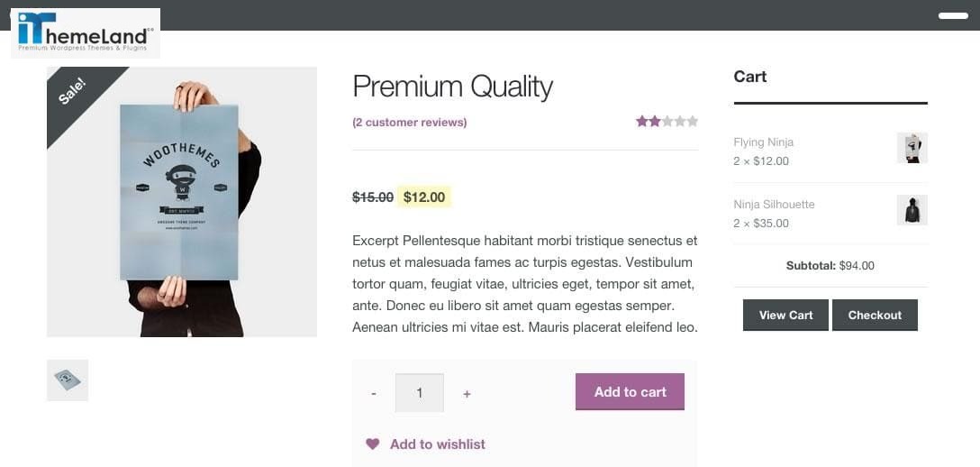Click the Premium Quality product title
Viewport: 980px width, 467px height.
tap(452, 87)
